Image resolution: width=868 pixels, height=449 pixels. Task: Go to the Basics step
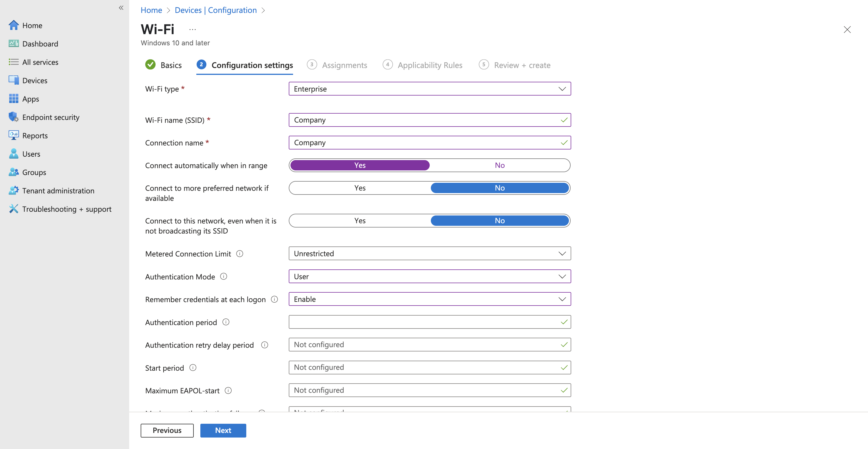pyautogui.click(x=163, y=65)
